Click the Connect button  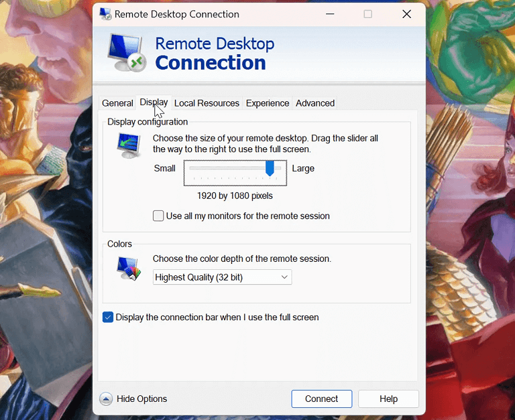pyautogui.click(x=322, y=399)
